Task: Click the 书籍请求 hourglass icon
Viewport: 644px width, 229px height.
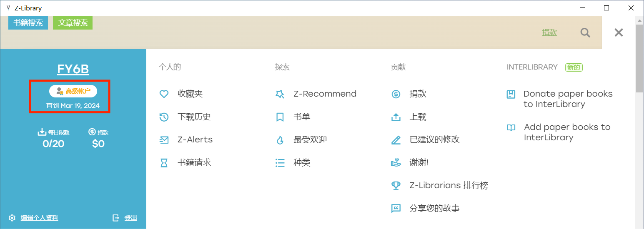Action: coord(164,163)
